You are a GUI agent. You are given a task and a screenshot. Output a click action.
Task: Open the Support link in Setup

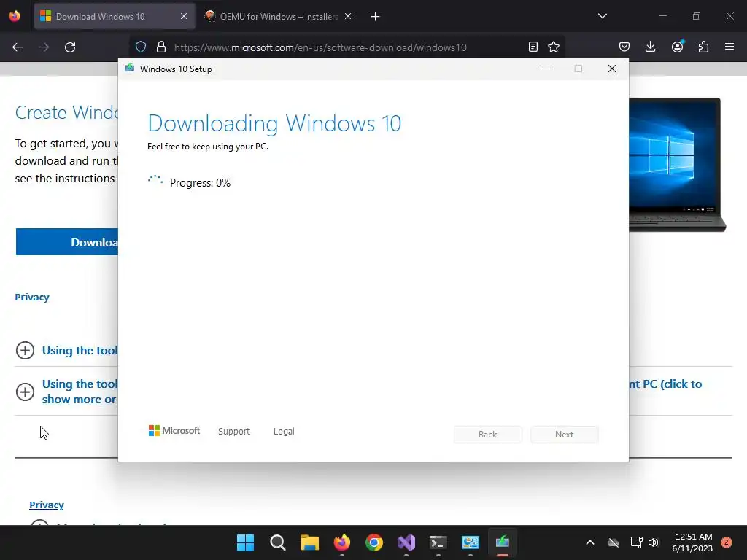tap(234, 431)
